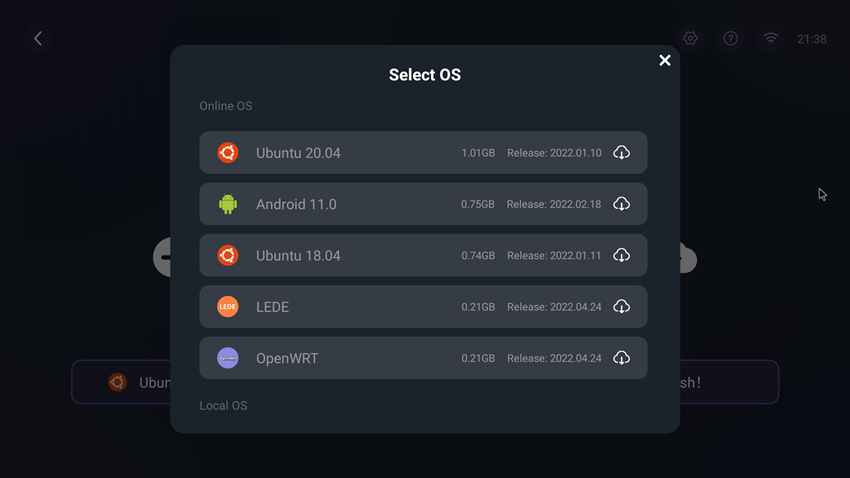The height and width of the screenshot is (478, 850).
Task: Click the Ubuntu 20.04 logo
Action: (x=228, y=152)
